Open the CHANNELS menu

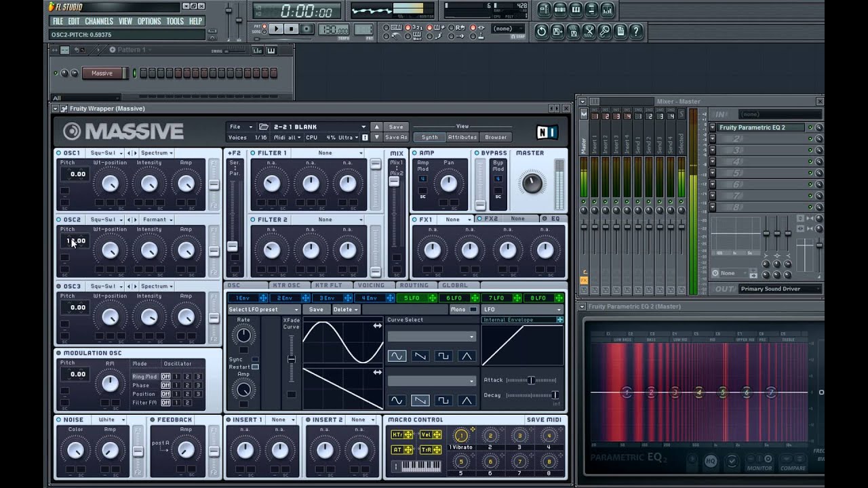(99, 22)
